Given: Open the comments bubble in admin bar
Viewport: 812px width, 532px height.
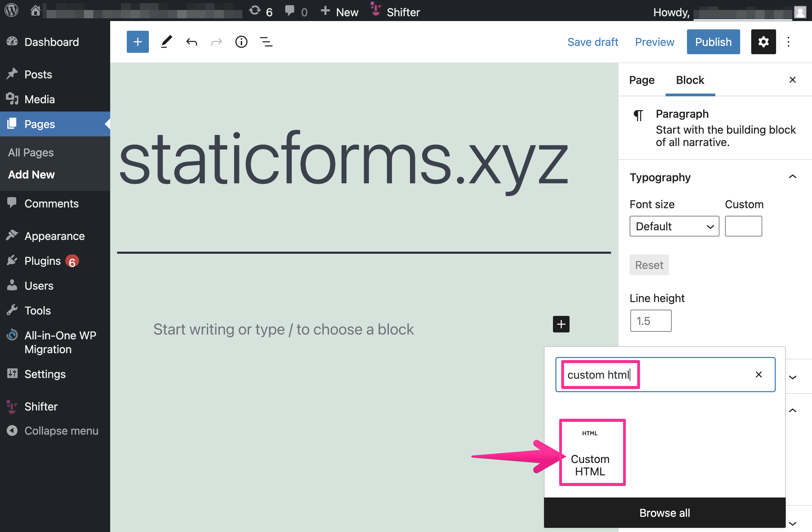Looking at the screenshot, I should [296, 11].
